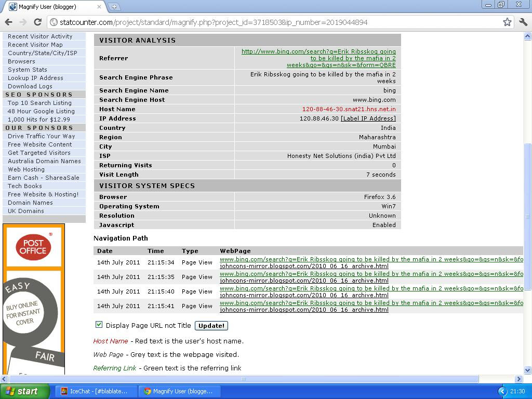Open the blogspot archive link in the 21:15:35 row
The height and width of the screenshot is (399, 532).
304,281
